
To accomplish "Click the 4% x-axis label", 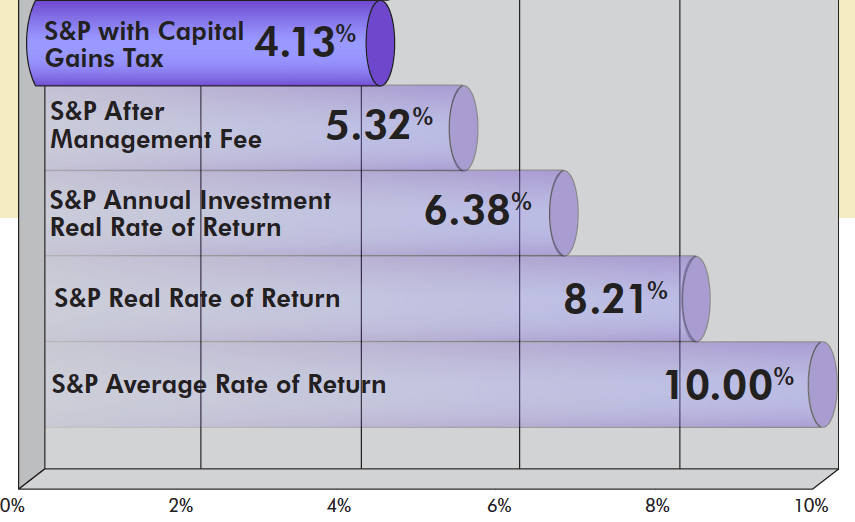I will [x=339, y=505].
